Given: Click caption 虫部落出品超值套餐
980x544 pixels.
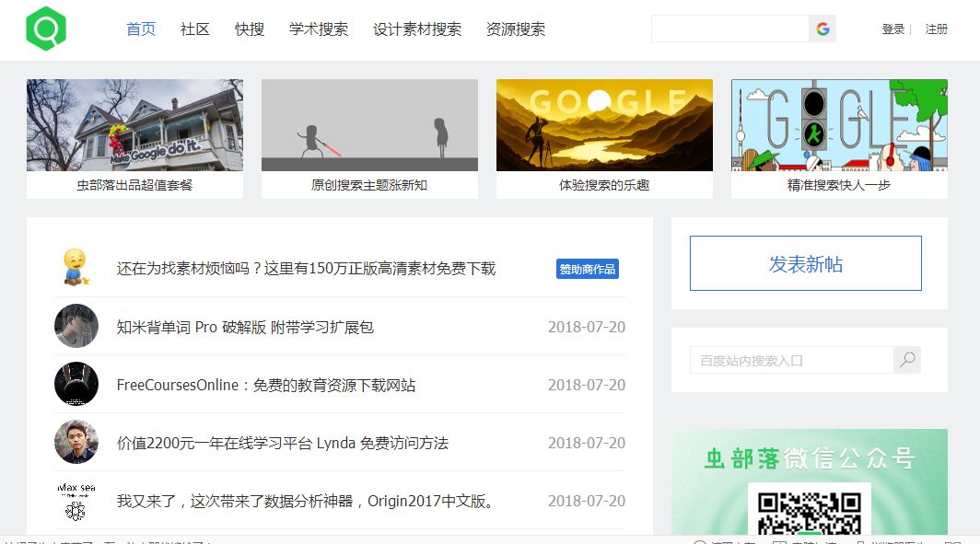Looking at the screenshot, I should pos(135,185).
